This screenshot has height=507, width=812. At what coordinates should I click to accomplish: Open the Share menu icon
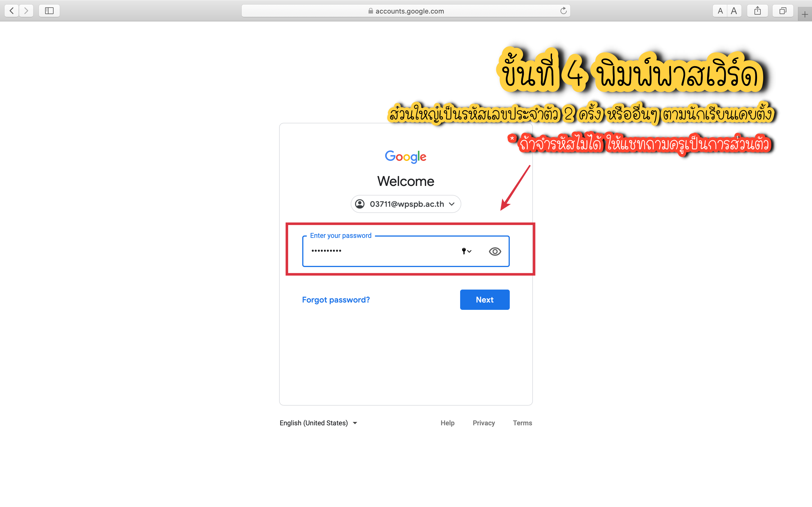tap(757, 11)
